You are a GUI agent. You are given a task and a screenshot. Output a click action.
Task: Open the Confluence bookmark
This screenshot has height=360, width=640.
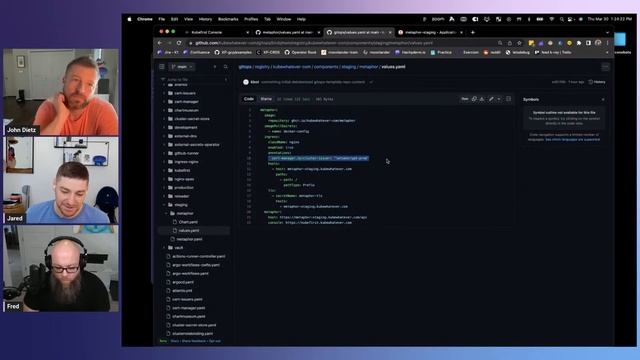pos(196,52)
